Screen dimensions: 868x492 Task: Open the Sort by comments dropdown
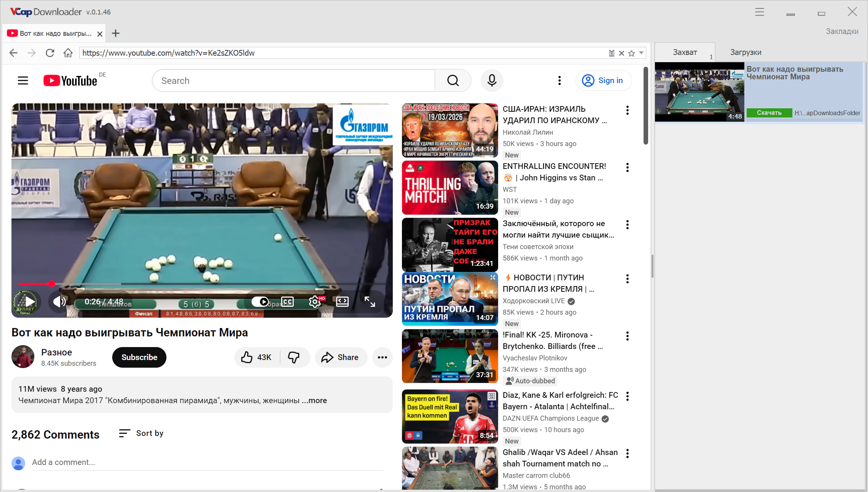point(141,433)
